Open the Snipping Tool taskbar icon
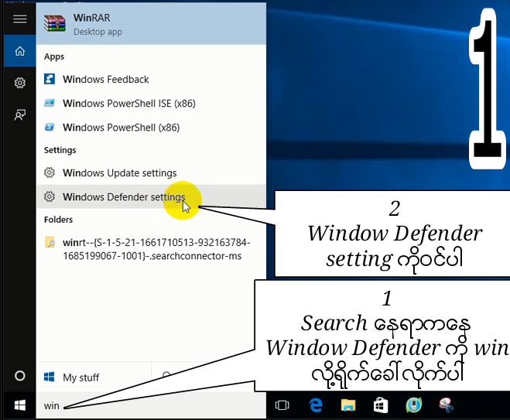This screenshot has width=510, height=420. [447, 405]
